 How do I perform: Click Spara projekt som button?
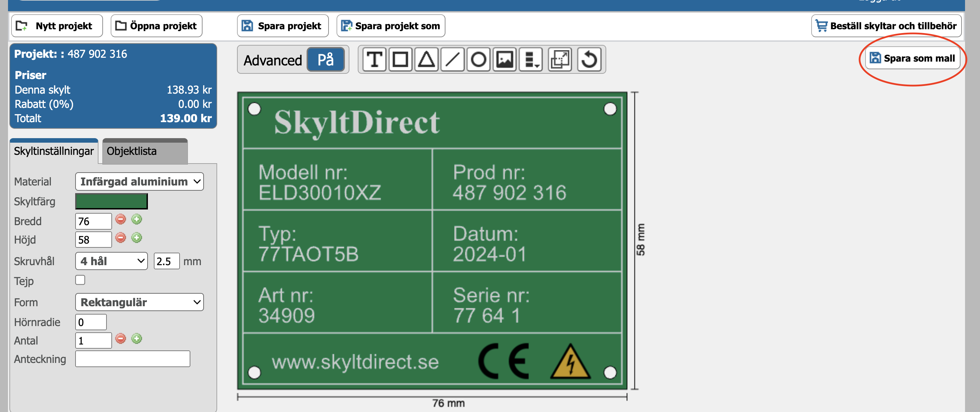pos(391,26)
